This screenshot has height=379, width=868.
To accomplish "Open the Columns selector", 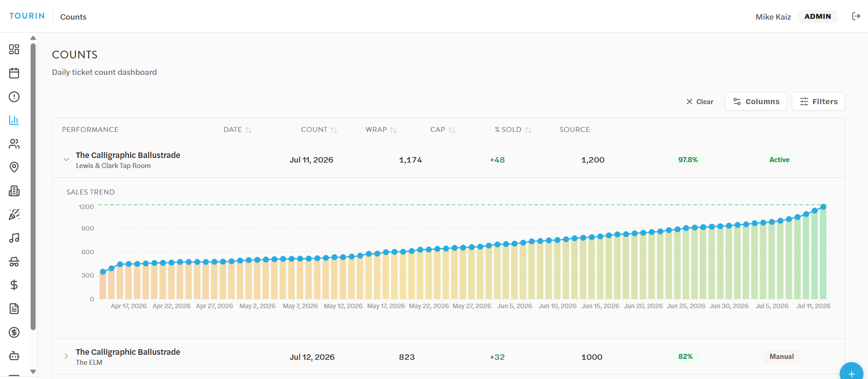I will (756, 101).
